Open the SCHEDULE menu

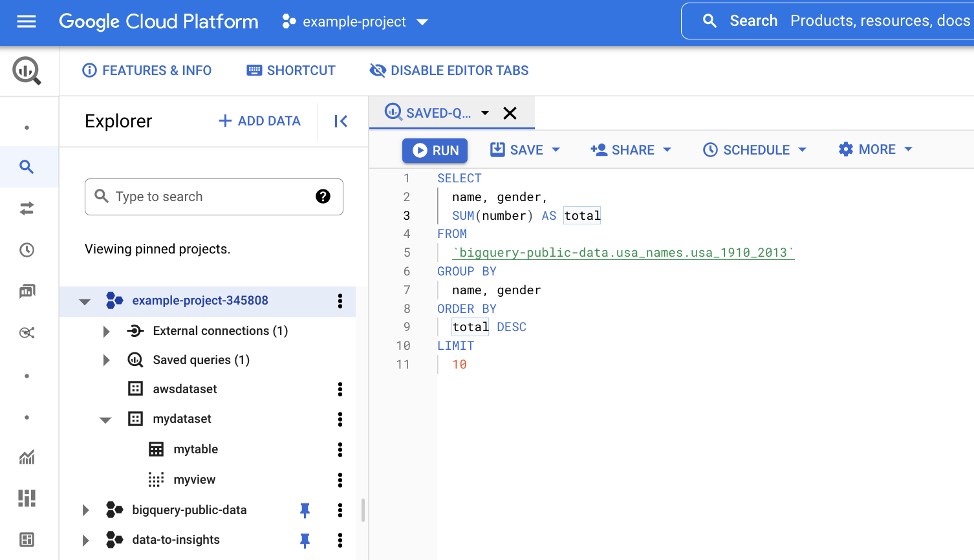(754, 149)
